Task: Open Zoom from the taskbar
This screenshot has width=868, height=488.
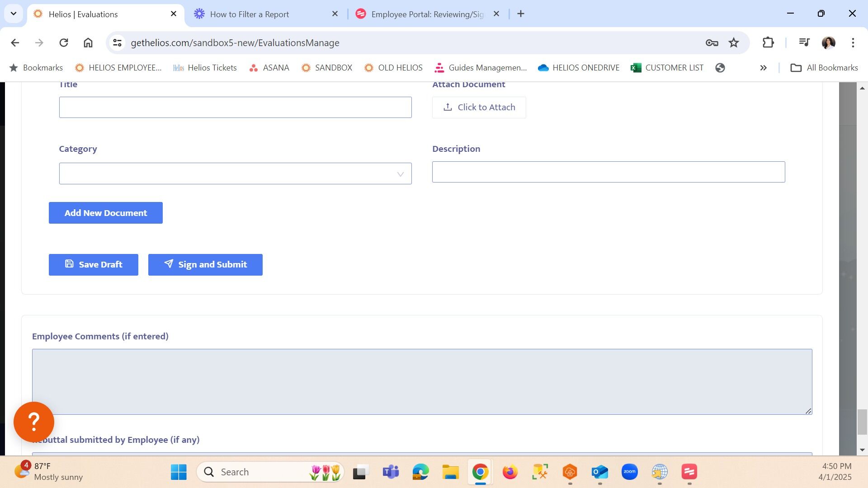Action: pyautogui.click(x=629, y=472)
